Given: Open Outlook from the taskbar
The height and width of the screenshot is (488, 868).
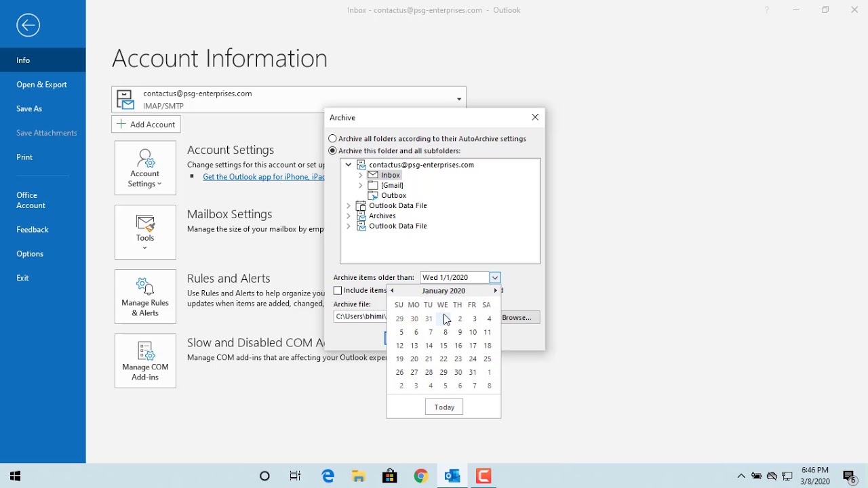Looking at the screenshot, I should pyautogui.click(x=452, y=476).
